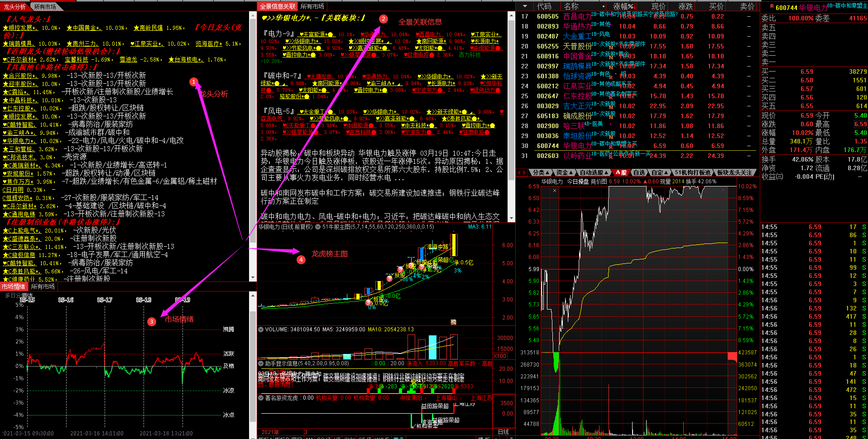
Task: Expand the 助手显示信息 indicator chevron
Action: pyautogui.click(x=261, y=363)
